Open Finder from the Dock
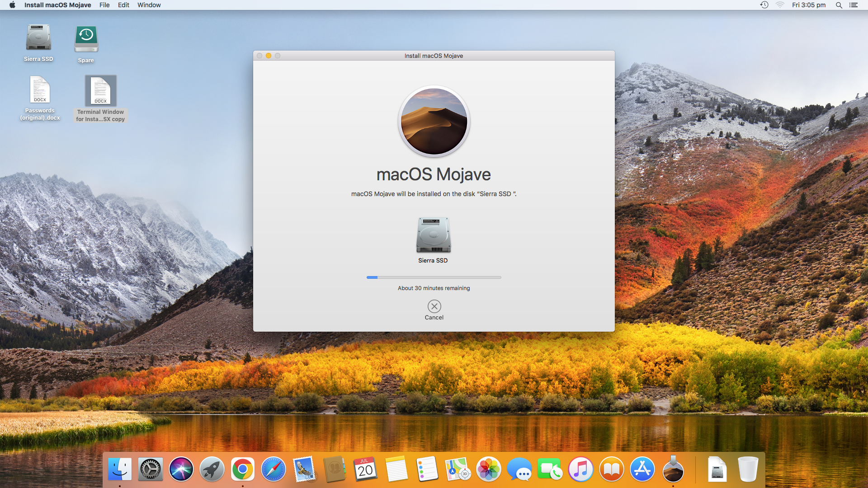 [x=120, y=469]
